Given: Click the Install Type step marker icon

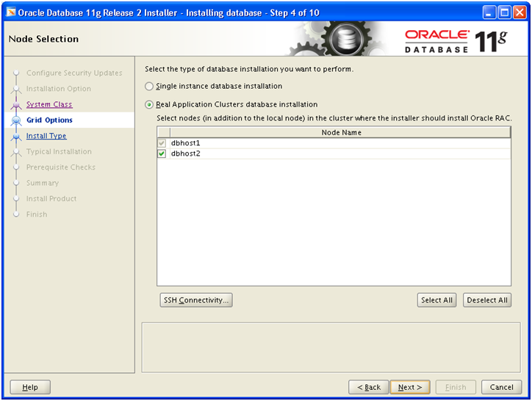Looking at the screenshot, I should 16,137.
